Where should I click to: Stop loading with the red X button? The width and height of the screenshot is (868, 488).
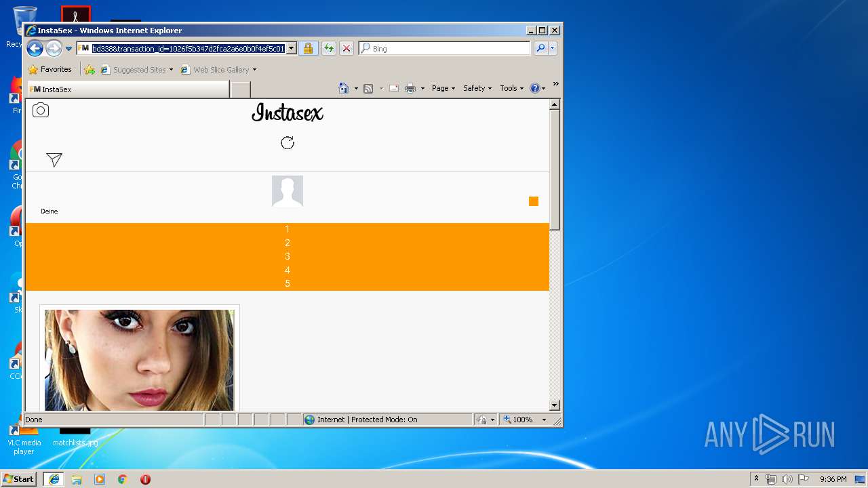pos(346,48)
